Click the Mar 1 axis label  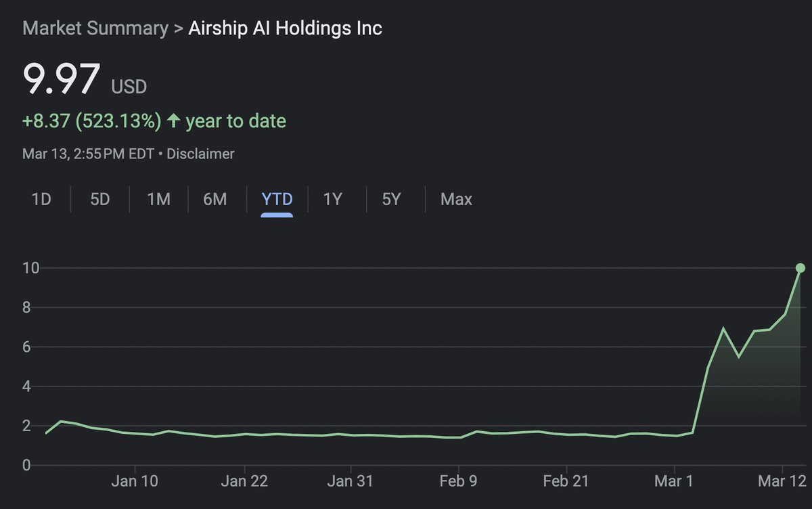(675, 481)
